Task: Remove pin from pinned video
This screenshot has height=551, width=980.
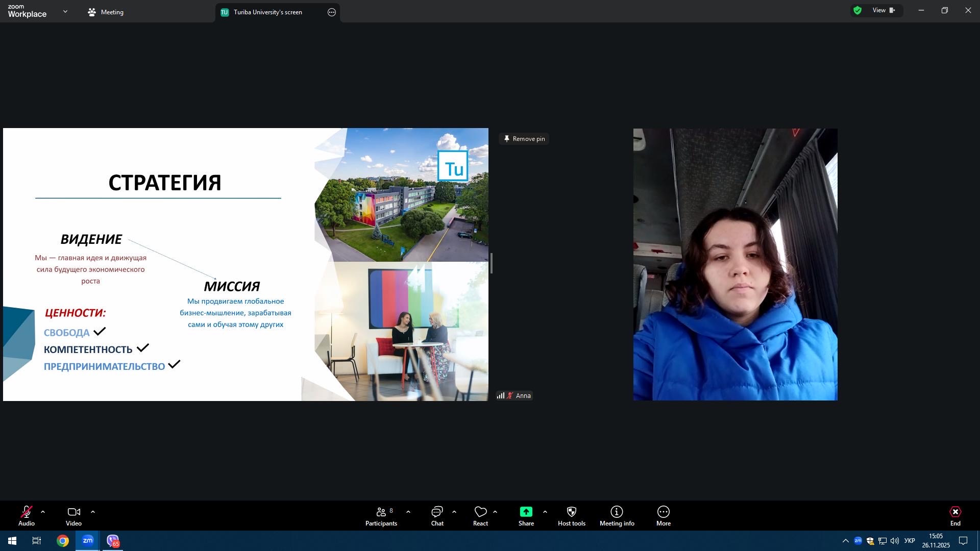Action: click(x=524, y=139)
